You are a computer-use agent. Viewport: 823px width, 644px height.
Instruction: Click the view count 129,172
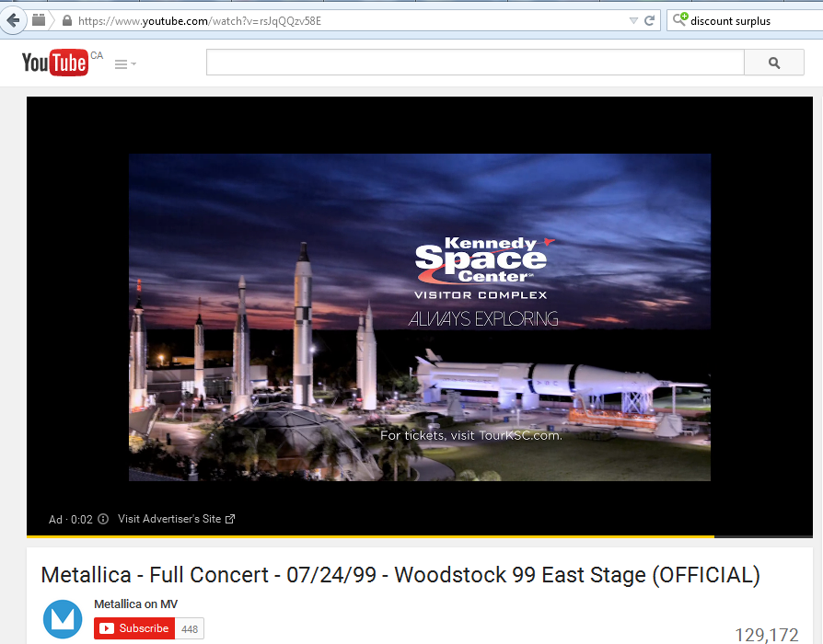click(x=766, y=635)
